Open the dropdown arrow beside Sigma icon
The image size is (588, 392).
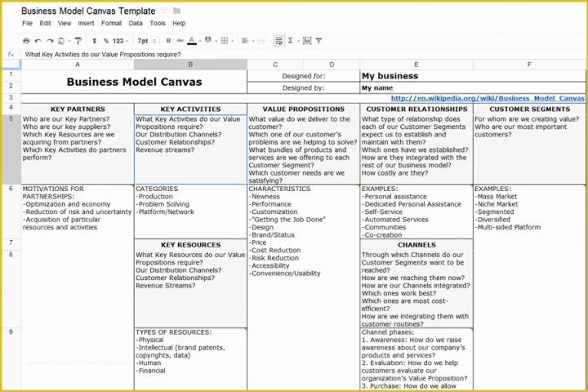point(298,41)
